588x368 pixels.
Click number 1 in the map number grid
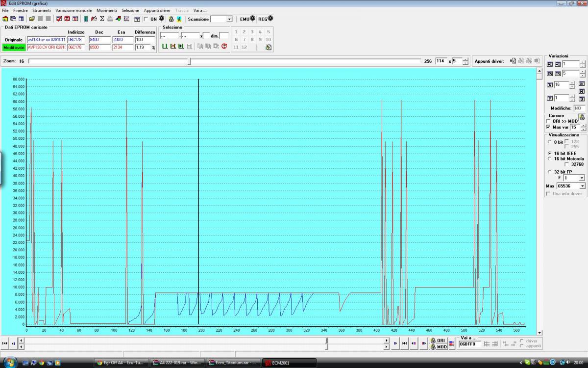point(236,32)
